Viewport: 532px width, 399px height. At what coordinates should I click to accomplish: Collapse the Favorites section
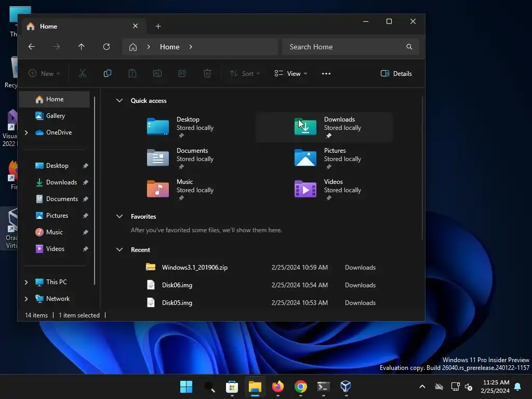(119, 217)
